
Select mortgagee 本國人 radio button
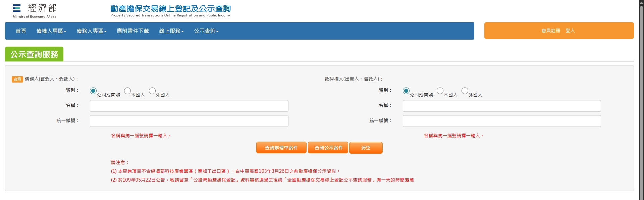coord(440,91)
